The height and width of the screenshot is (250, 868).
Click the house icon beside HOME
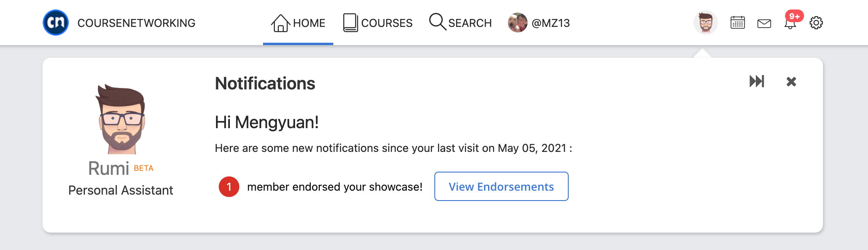point(280,23)
